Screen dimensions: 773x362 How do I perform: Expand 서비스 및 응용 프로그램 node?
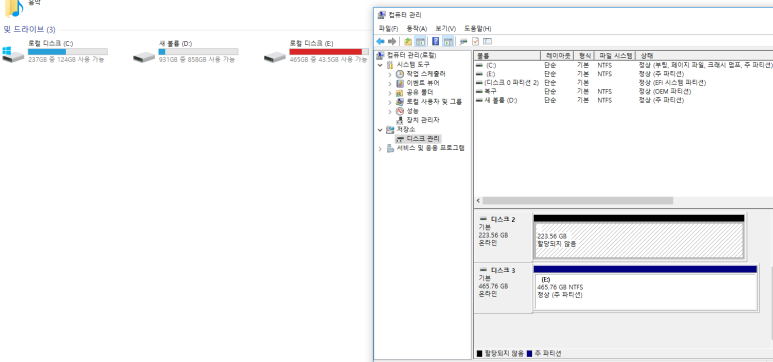(380, 148)
